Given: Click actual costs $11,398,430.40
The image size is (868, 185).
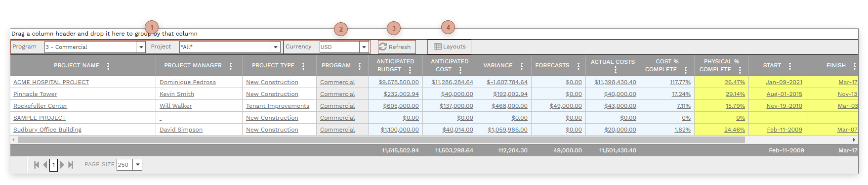Looking at the screenshot, I should [615, 82].
